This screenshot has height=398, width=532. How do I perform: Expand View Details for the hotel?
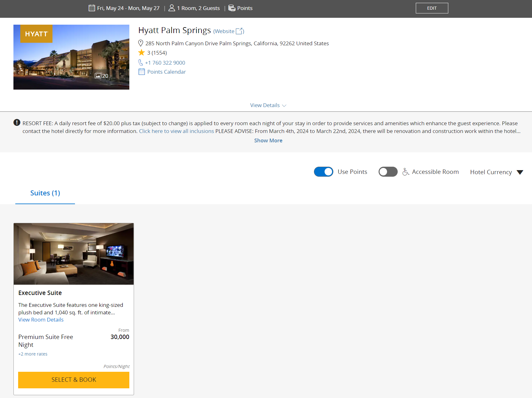[268, 106]
